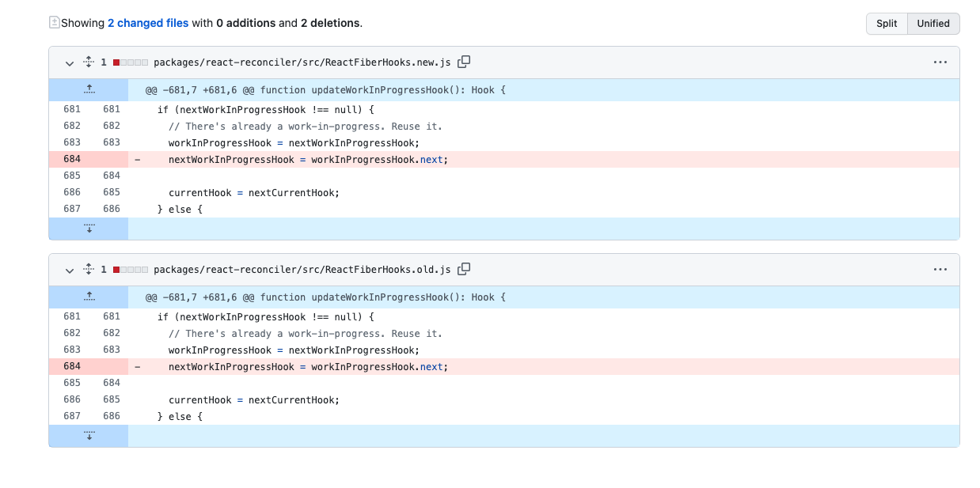980x488 pixels.
Task: Switch to Unified diff view
Action: tap(933, 24)
